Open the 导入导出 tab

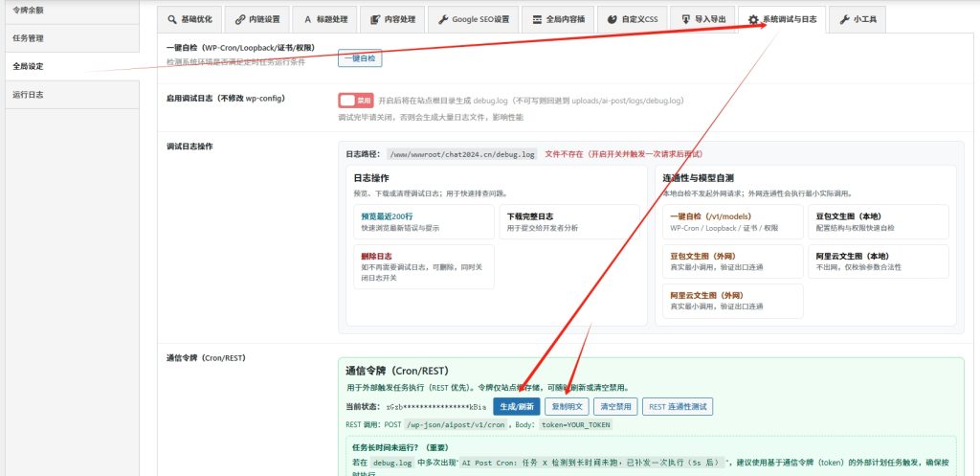coord(703,19)
